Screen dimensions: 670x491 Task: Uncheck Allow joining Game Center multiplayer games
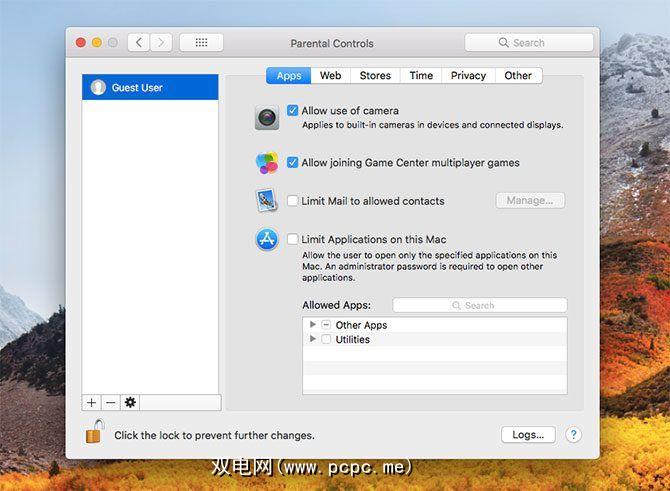coord(292,162)
